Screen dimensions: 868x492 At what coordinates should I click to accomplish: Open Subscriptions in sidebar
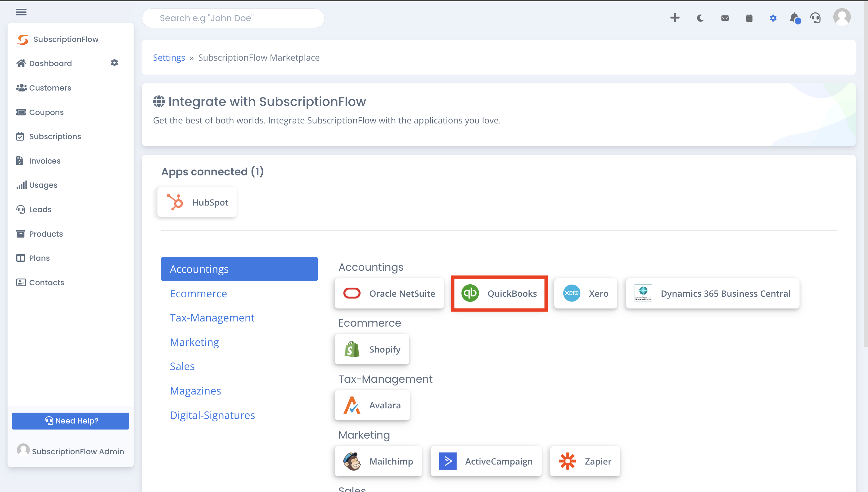[49, 136]
